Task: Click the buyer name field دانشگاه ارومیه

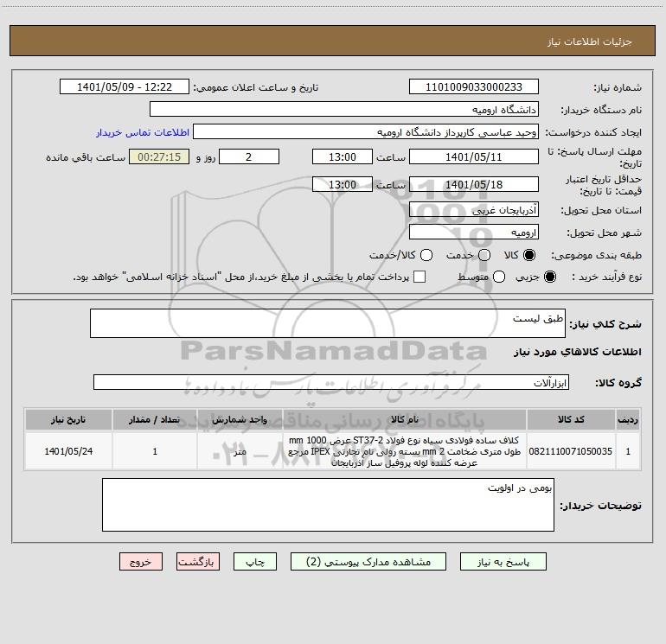Action: (344, 109)
